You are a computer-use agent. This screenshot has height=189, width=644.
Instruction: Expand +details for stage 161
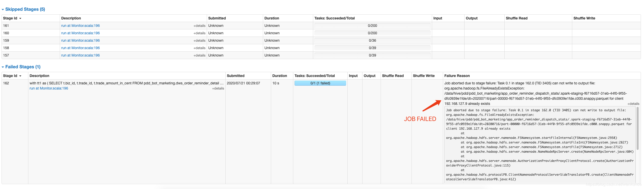(199, 26)
